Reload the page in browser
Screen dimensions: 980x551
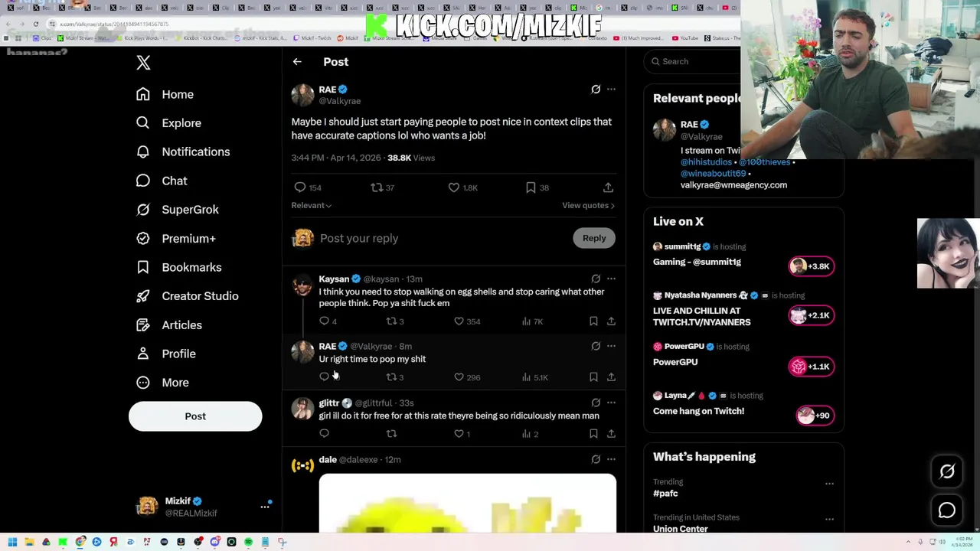(35, 24)
